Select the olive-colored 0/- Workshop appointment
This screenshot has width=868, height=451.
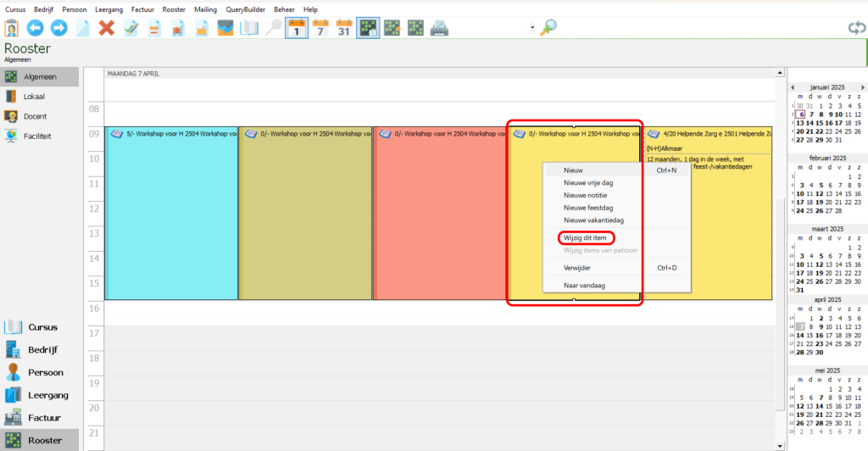tap(305, 213)
